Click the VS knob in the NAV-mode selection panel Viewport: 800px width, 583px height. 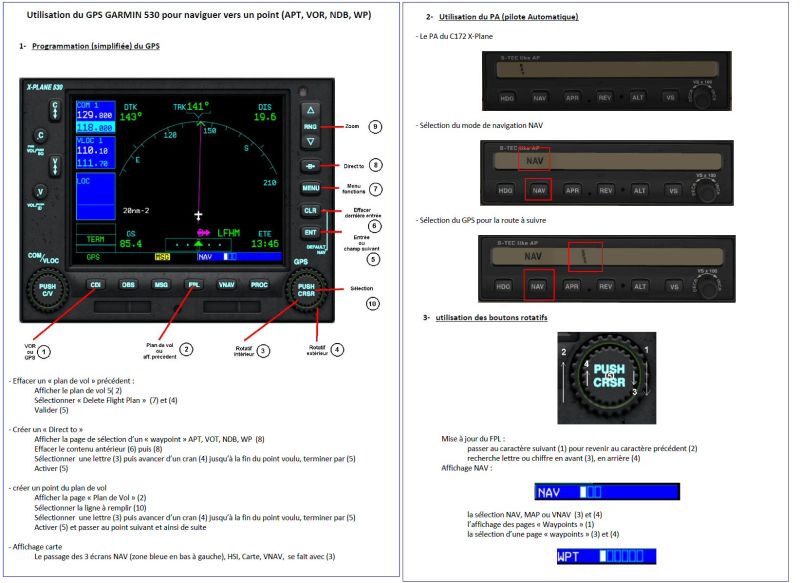[707, 191]
